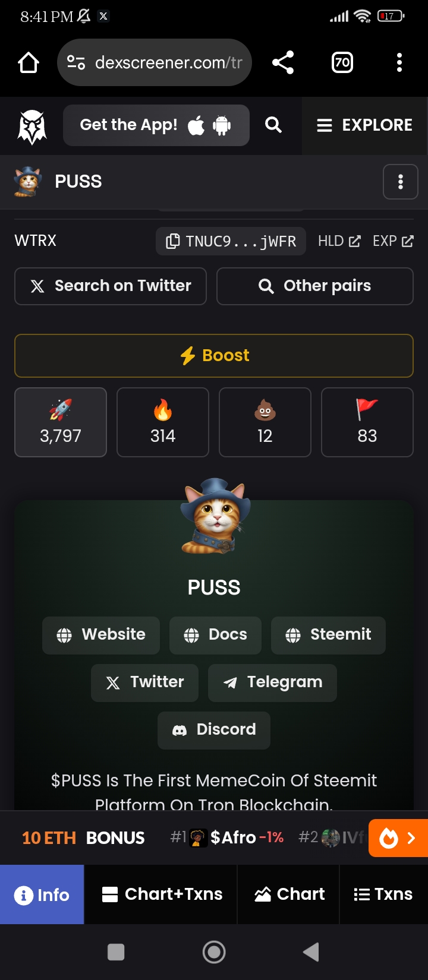Tap the browser home icon
This screenshot has width=428, height=980.
29,62
